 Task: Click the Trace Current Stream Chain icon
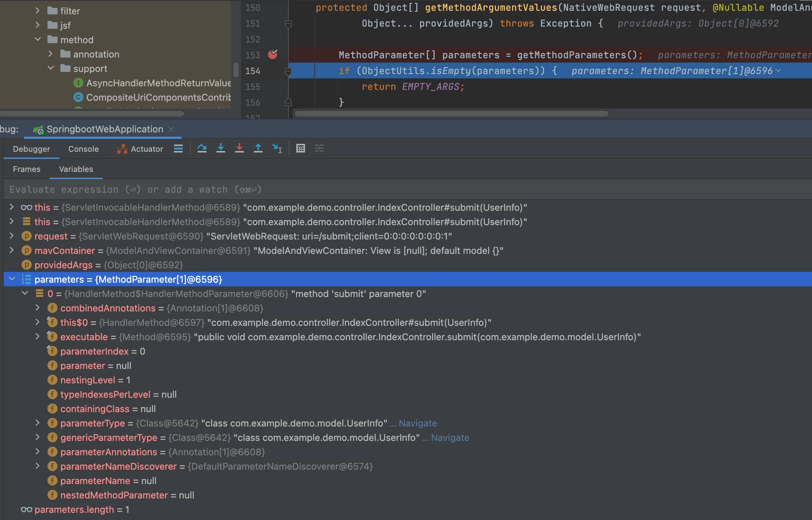[x=319, y=149]
